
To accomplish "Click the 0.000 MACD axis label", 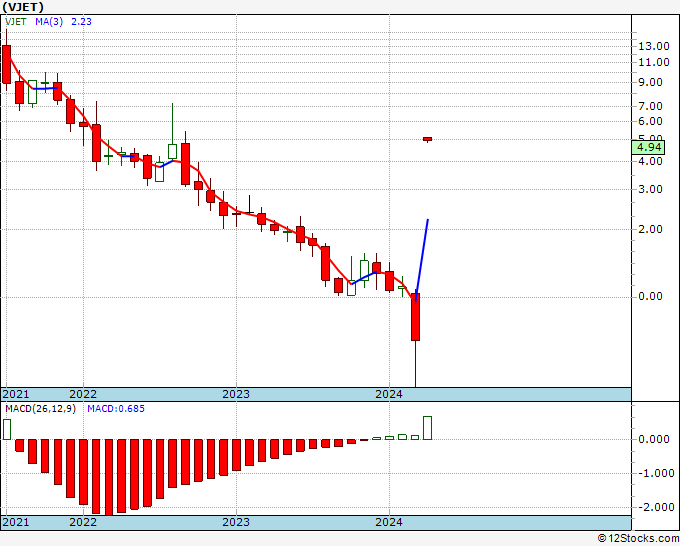I will [x=654, y=439].
